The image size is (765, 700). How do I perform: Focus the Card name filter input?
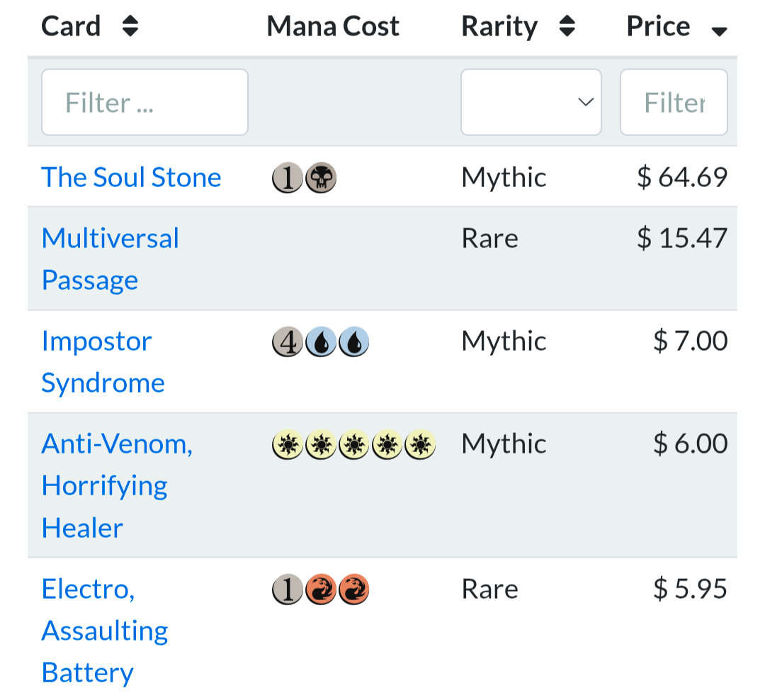tap(144, 102)
